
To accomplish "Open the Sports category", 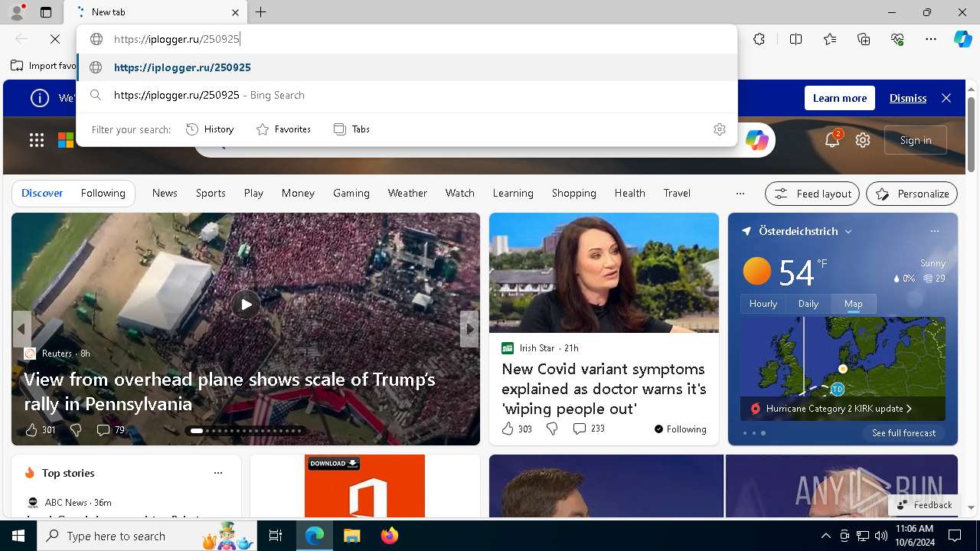I will [211, 193].
